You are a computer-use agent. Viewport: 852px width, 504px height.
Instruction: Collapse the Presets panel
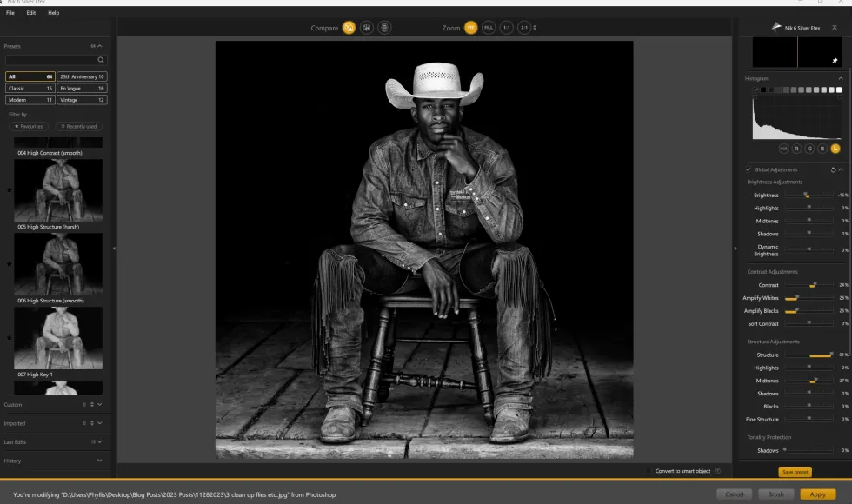point(100,46)
